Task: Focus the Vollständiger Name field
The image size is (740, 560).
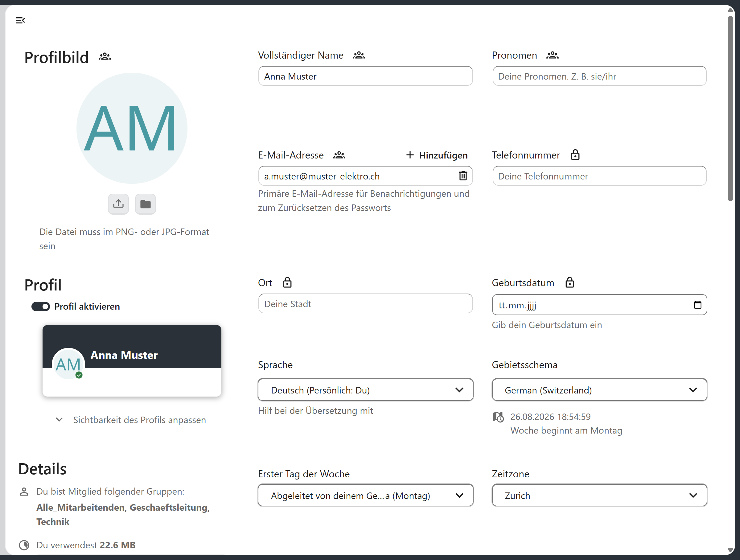Action: [365, 76]
